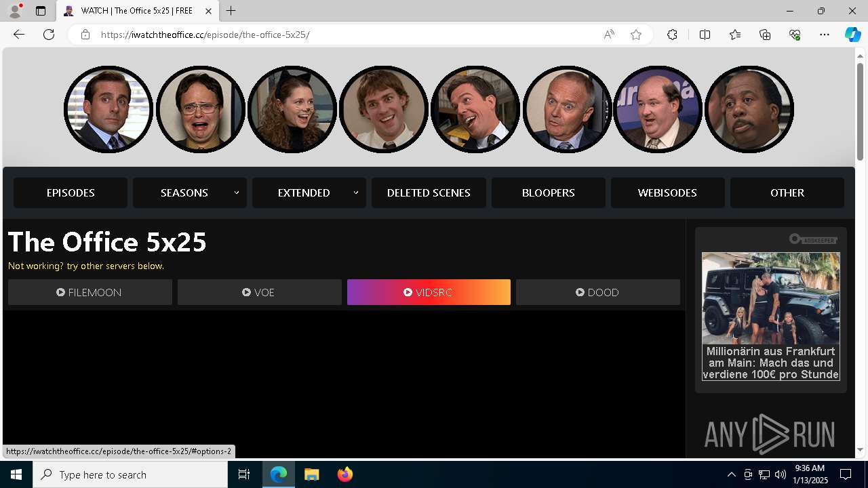The width and height of the screenshot is (868, 488).
Task: Click Creed character portrait
Action: click(566, 109)
